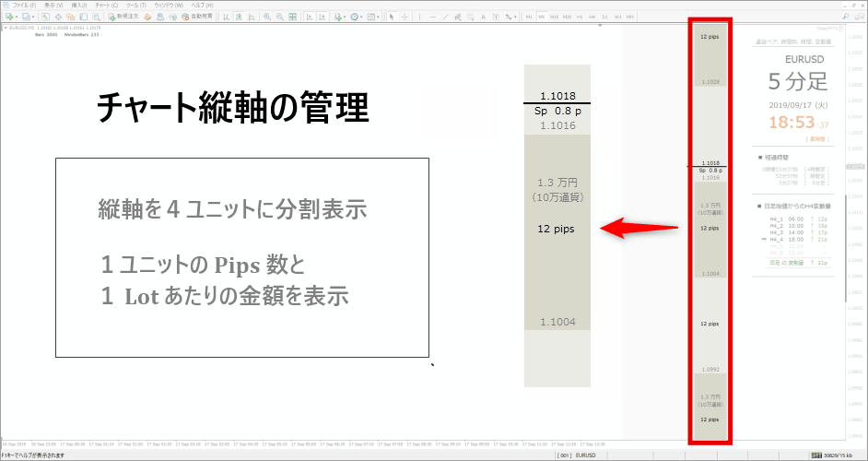Open the profiles icon in toolbar
This screenshot has height=461, width=868.
pyautogui.click(x=26, y=17)
